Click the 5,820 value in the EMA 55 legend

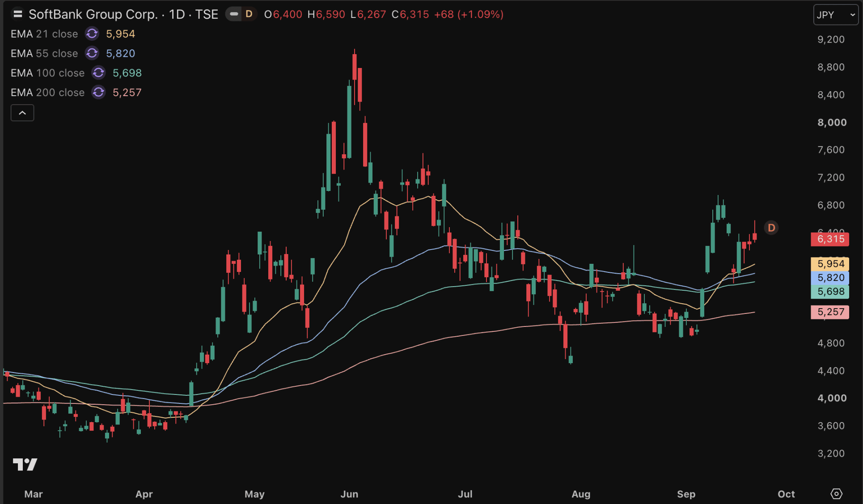point(120,54)
